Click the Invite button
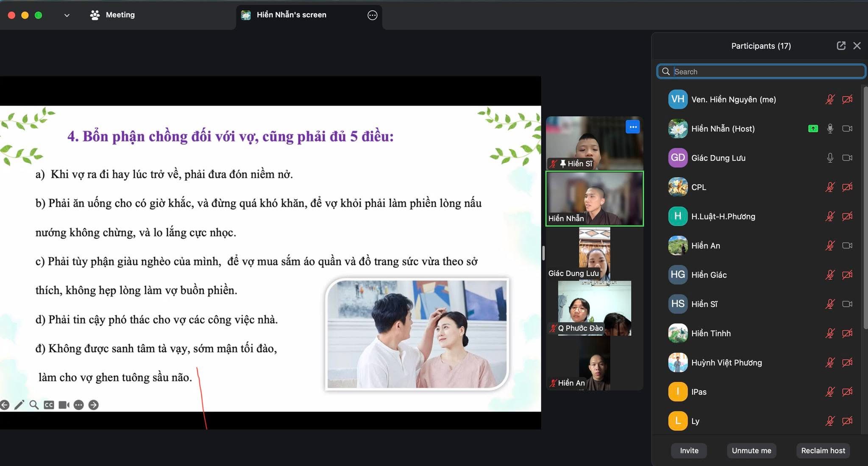The width and height of the screenshot is (868, 466). tap(689, 450)
